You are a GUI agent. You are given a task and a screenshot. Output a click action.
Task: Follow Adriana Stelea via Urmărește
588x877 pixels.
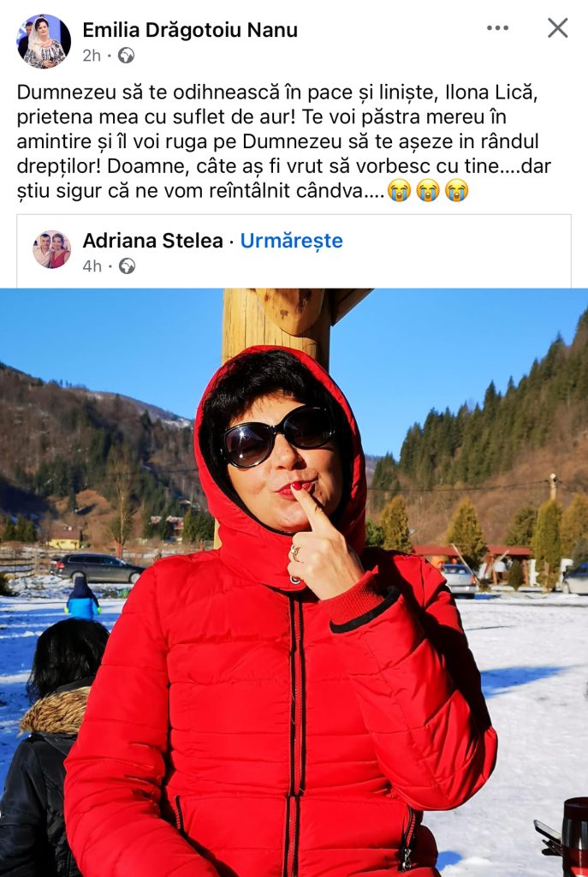pos(291,241)
